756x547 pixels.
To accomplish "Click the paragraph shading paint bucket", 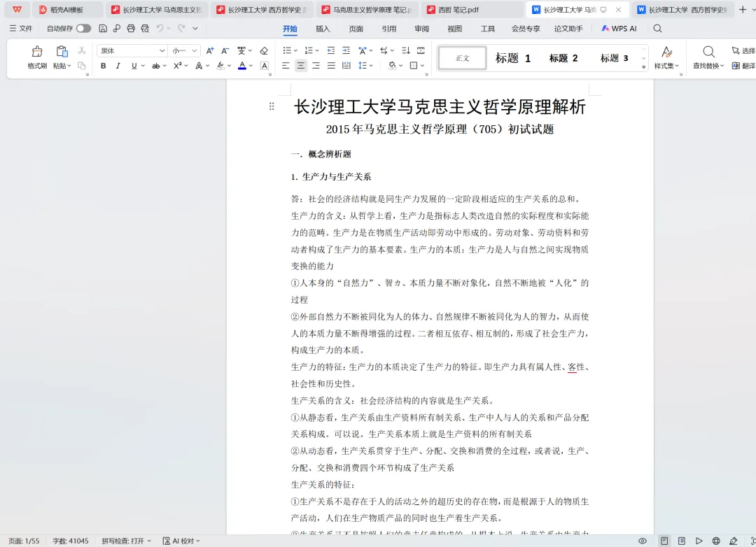I will pos(392,66).
